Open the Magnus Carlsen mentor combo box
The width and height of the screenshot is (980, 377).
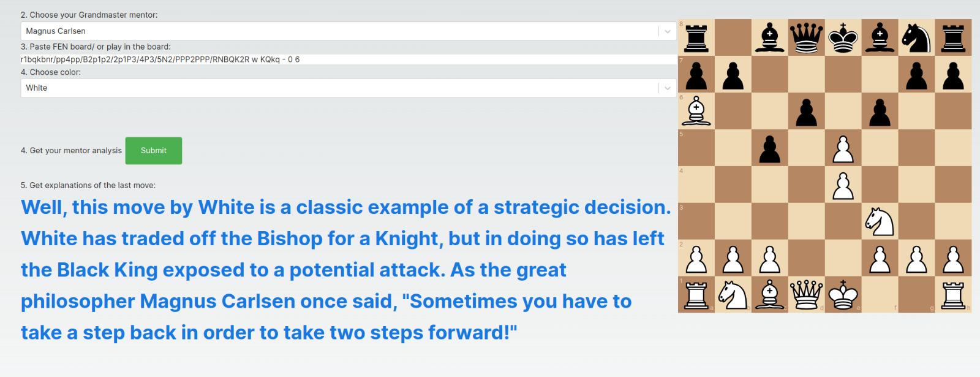[x=349, y=31]
